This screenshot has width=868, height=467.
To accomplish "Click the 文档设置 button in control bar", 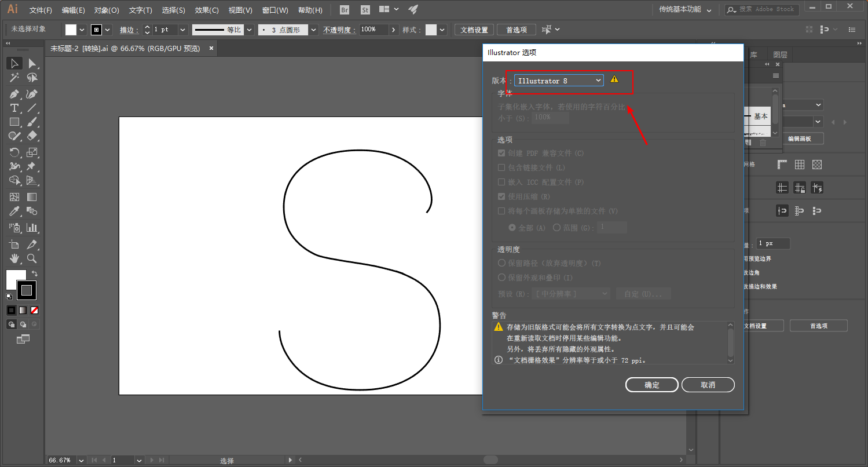I will [474, 30].
